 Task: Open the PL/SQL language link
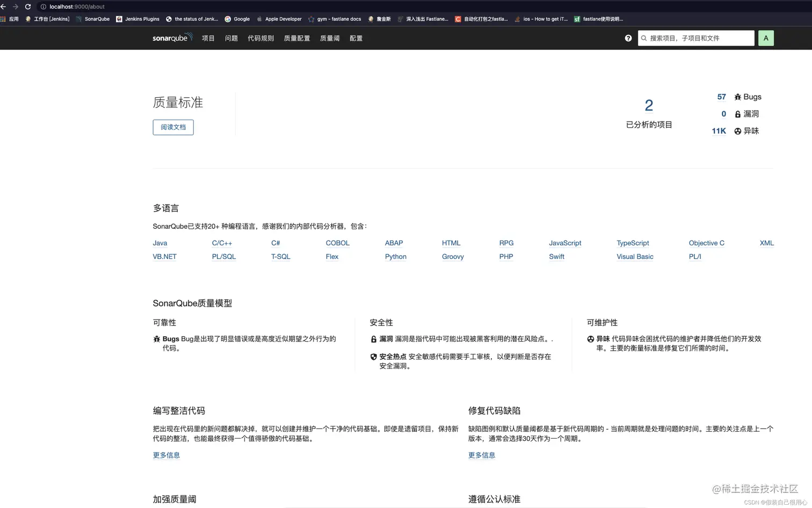tap(224, 257)
